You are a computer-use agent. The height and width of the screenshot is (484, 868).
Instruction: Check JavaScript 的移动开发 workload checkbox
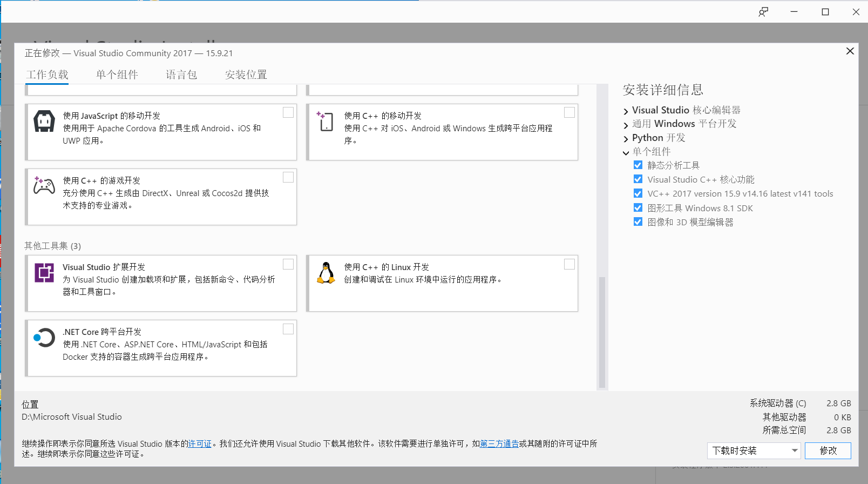pyautogui.click(x=288, y=112)
